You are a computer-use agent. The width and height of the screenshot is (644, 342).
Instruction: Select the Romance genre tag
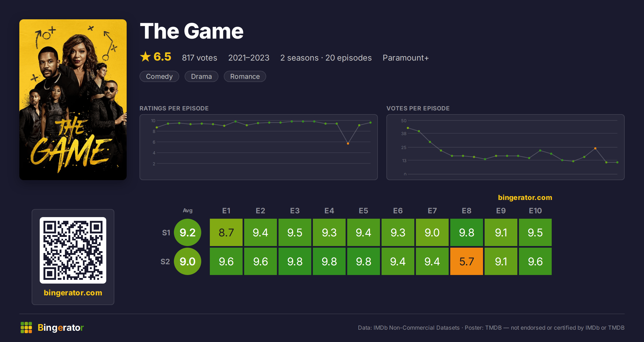(245, 76)
